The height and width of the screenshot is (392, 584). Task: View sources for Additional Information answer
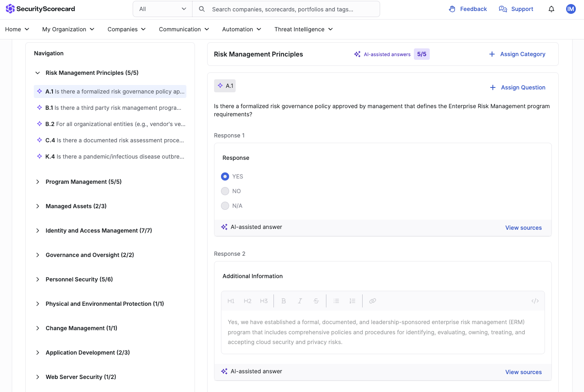pos(523,372)
